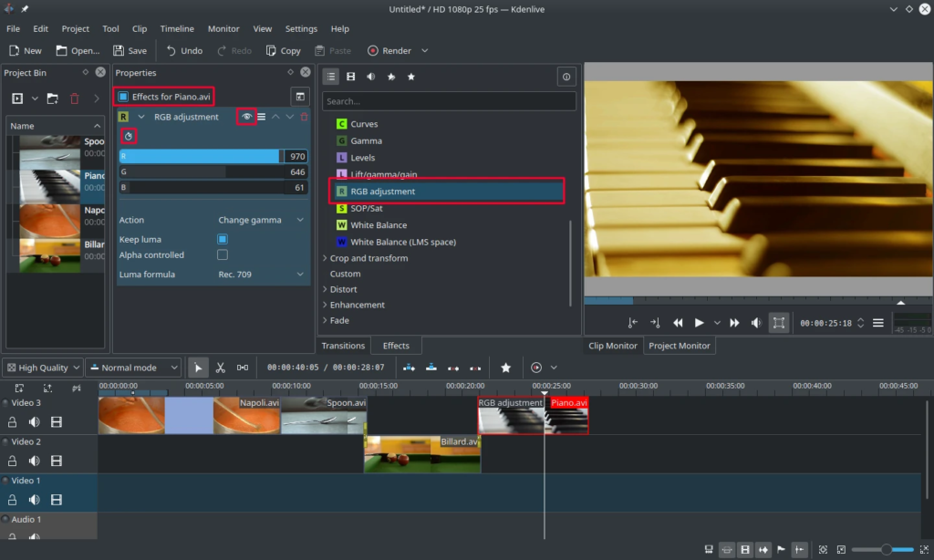
Task: Delete the RGB adjustment effect
Action: (x=305, y=117)
